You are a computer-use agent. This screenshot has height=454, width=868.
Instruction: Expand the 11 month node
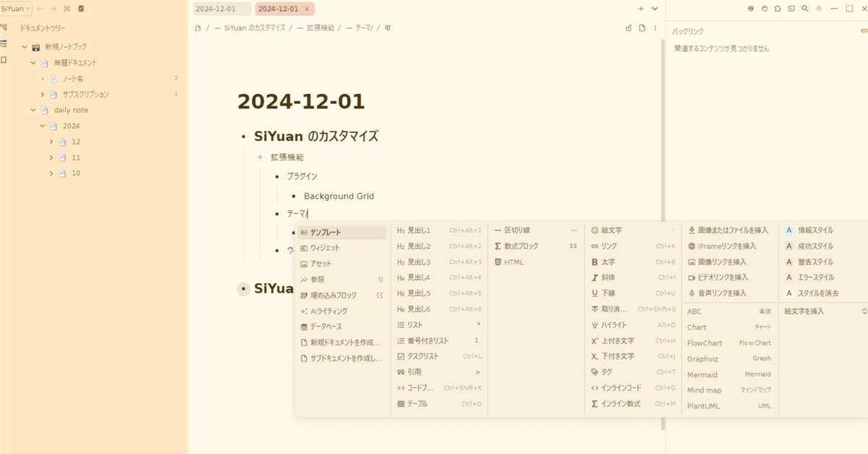[x=51, y=158]
